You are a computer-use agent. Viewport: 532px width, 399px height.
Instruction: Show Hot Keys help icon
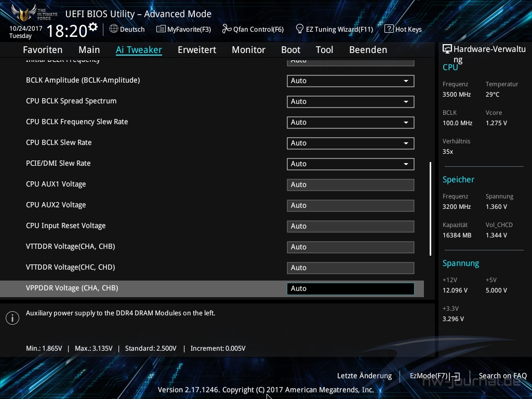(x=389, y=29)
